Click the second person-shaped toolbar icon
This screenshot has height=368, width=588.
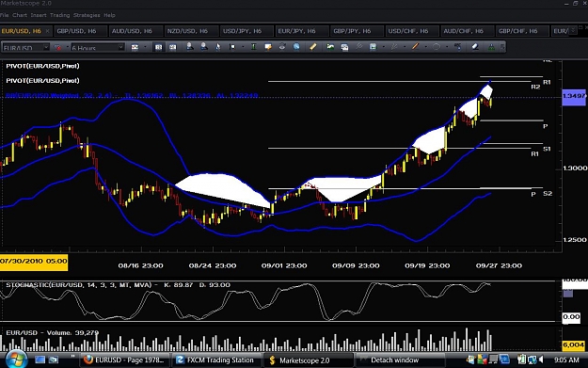[204, 47]
